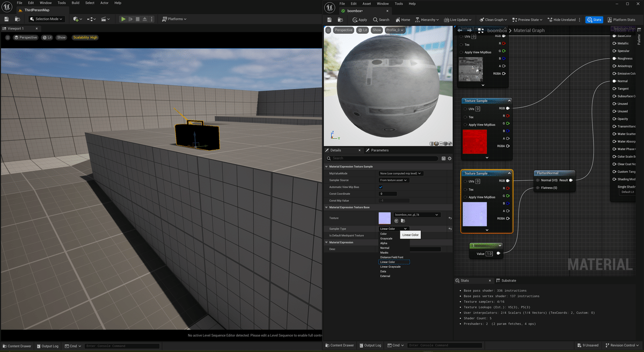Select Grayscale in sampler type list

click(x=394, y=238)
